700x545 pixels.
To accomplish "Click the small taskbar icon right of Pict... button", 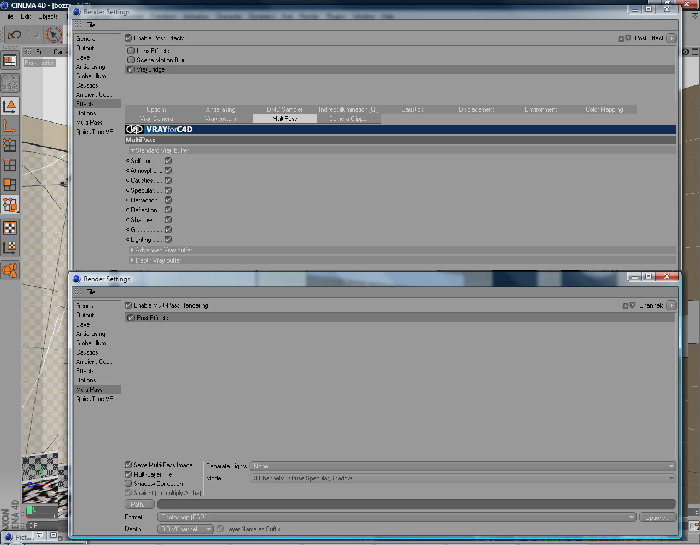I will 40,535.
